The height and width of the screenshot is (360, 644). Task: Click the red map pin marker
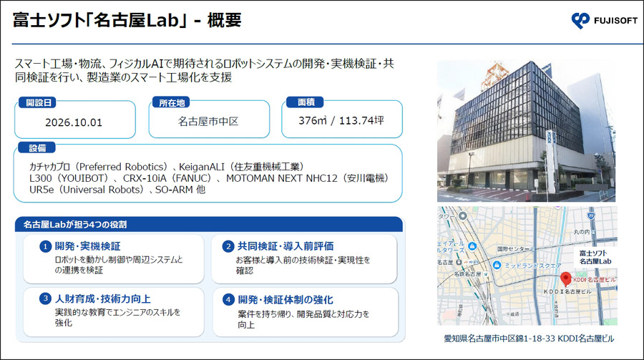(x=565, y=279)
